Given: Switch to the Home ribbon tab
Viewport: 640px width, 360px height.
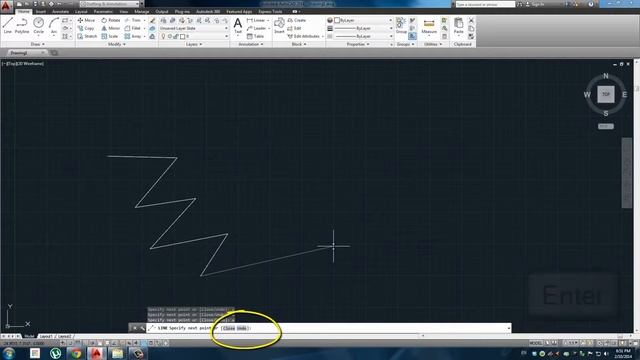Looking at the screenshot, I should 23,11.
